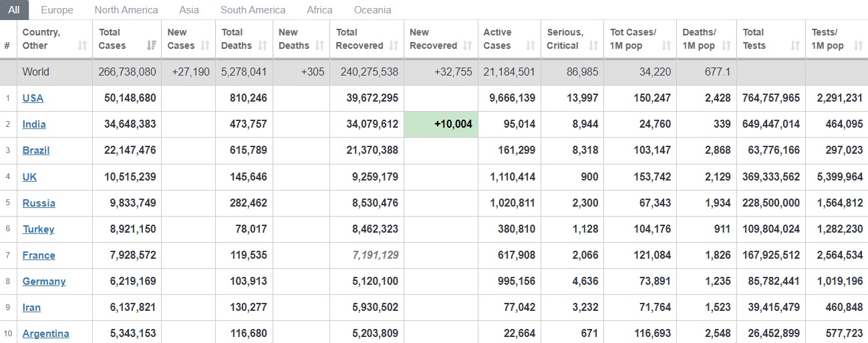The width and height of the screenshot is (868, 343).
Task: Sort by Country, Other column arrows
Action: coord(82,45)
